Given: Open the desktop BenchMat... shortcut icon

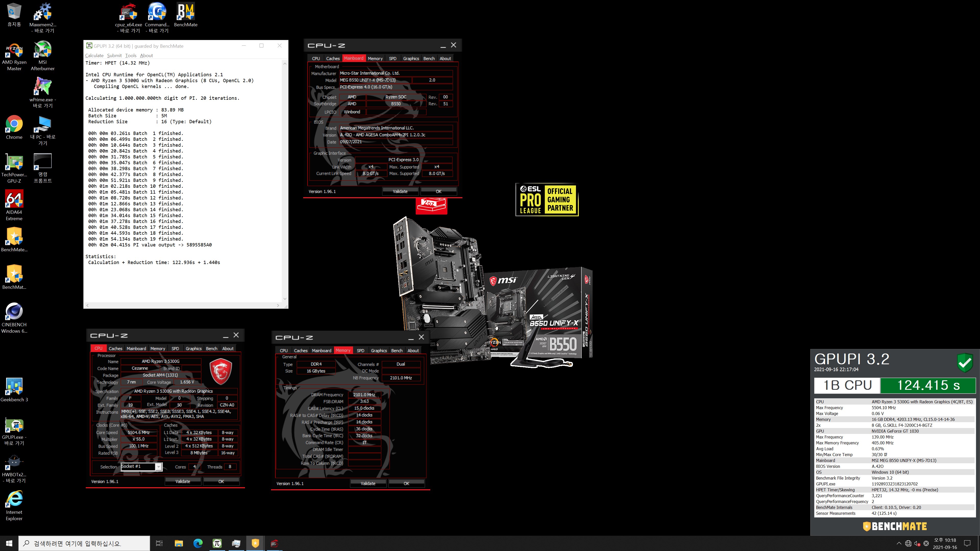Looking at the screenshot, I should (14, 277).
